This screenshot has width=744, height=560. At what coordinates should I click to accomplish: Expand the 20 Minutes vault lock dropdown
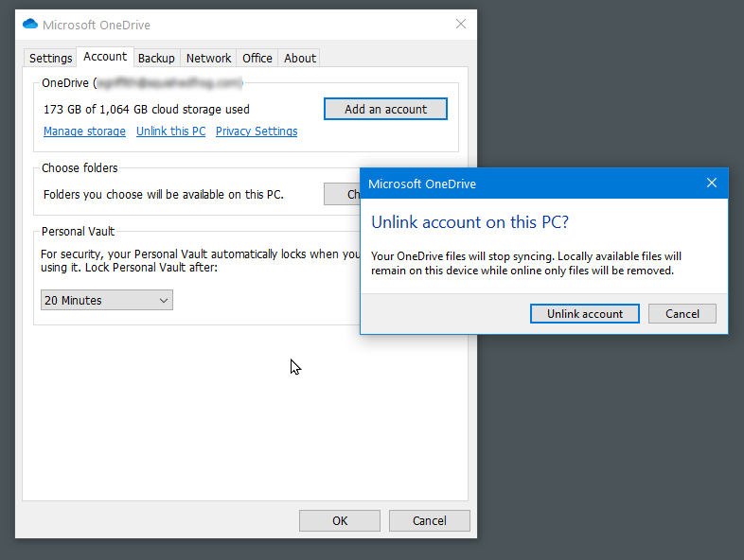[x=107, y=300]
